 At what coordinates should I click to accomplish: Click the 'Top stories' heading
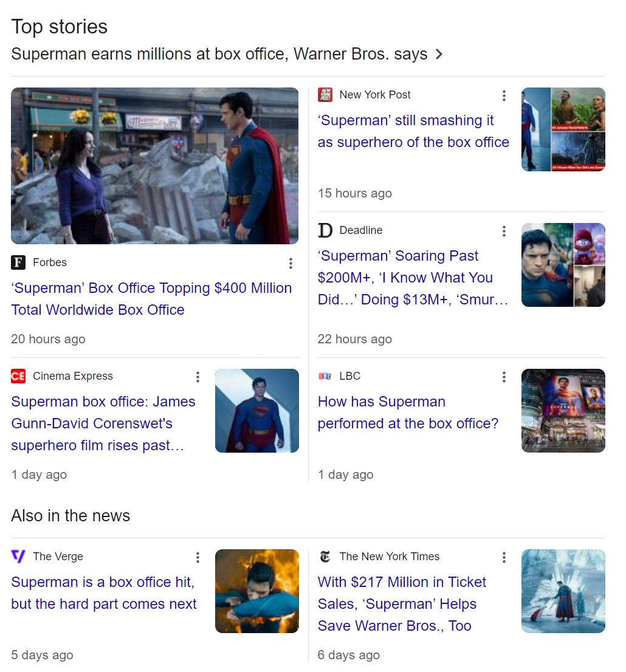(59, 27)
